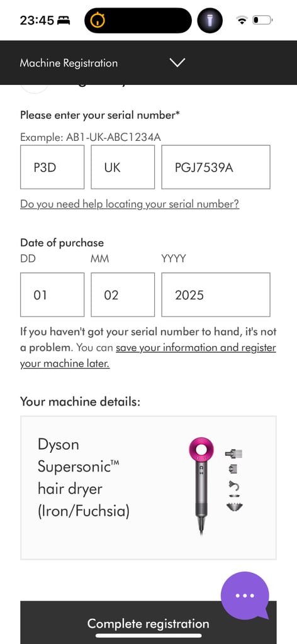This screenshot has width=297, height=644.
Task: Tap the battery indicator icon
Action: [262, 19]
